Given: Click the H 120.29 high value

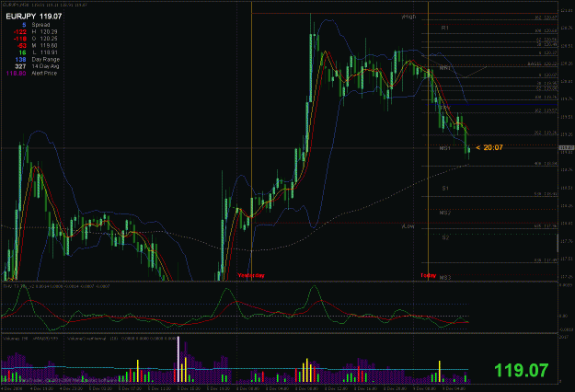Looking at the screenshot, I should 44,31.
